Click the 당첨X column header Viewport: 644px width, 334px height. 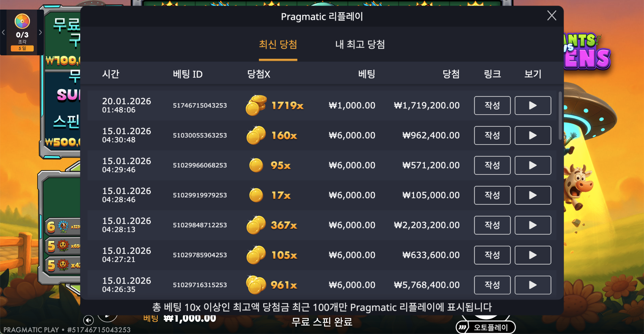pyautogui.click(x=259, y=74)
